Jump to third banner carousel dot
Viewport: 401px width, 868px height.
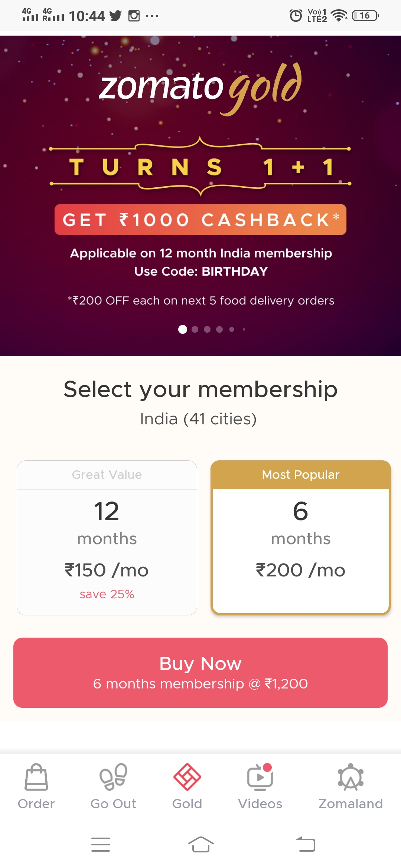tap(207, 329)
